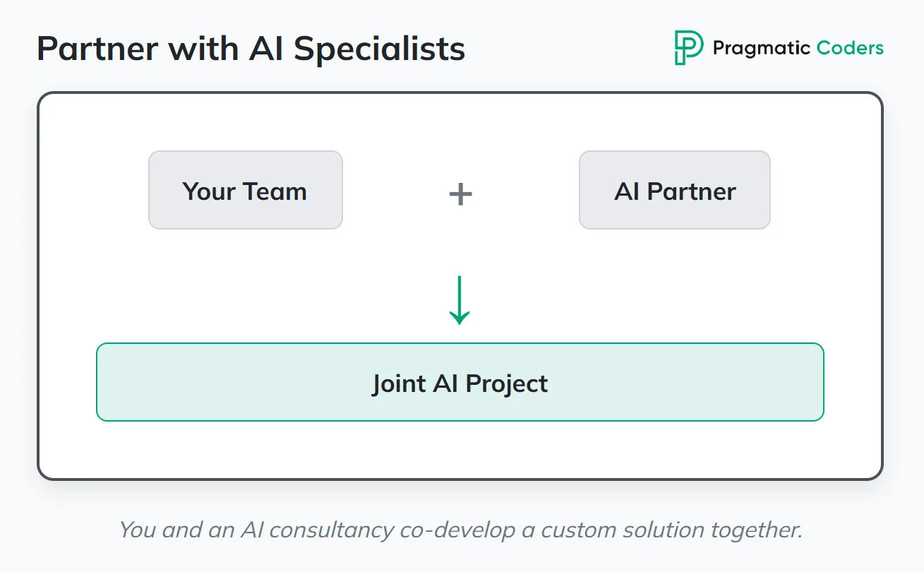Select the Your Team box
Screen dimensions: 924x572
(245, 190)
